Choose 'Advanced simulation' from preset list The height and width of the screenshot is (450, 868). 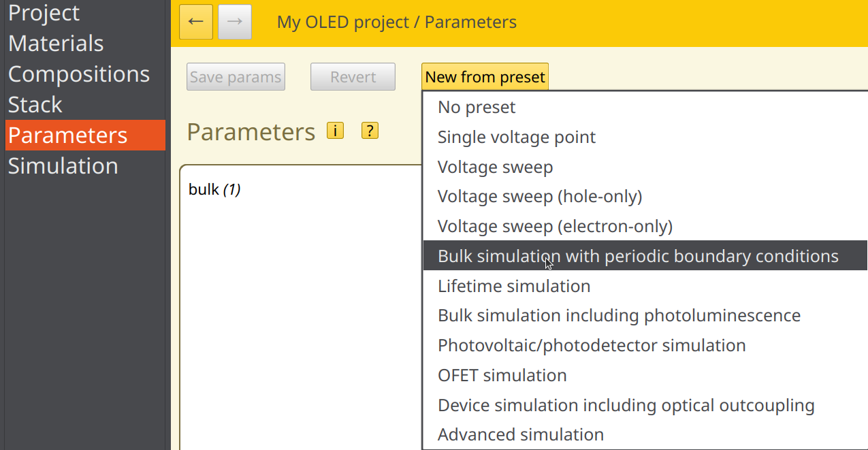520,434
